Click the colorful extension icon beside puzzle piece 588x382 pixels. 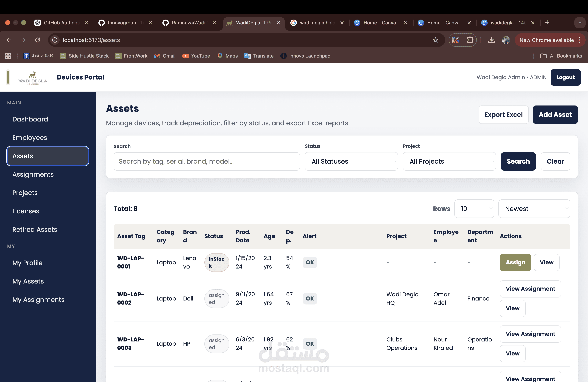pos(456,40)
